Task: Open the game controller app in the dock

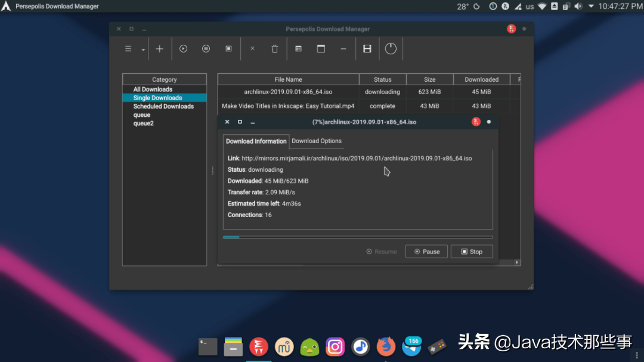Action: [x=437, y=347]
